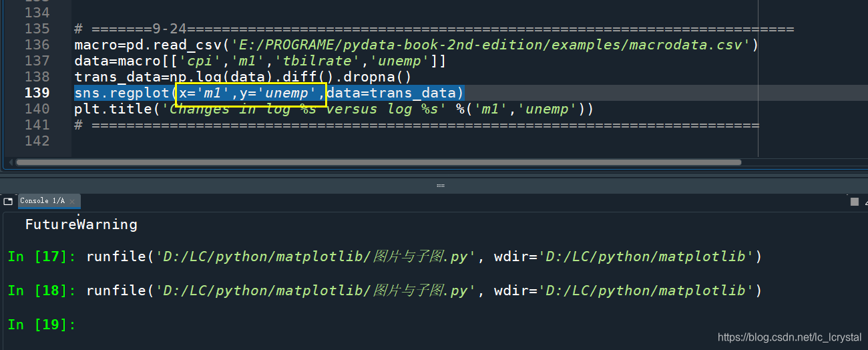The image size is (868, 350).
Task: Click the In [19]: console input prompt
Action: point(41,325)
